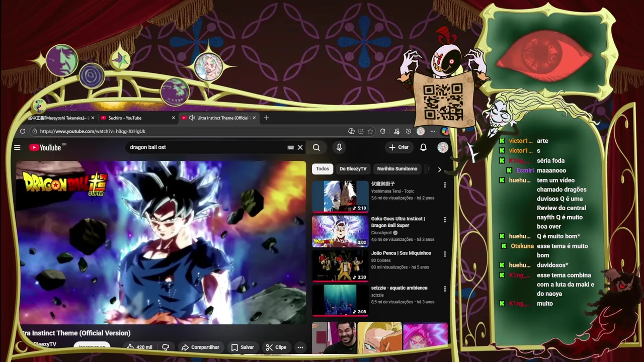Dislike the video with thumbs down
Viewport: 644px width, 362px height.
click(x=165, y=347)
